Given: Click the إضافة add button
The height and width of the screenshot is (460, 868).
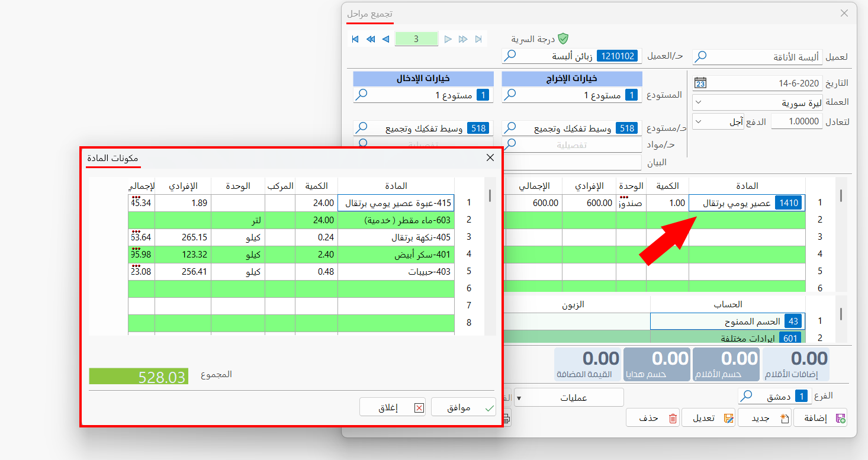Looking at the screenshot, I should click(820, 418).
